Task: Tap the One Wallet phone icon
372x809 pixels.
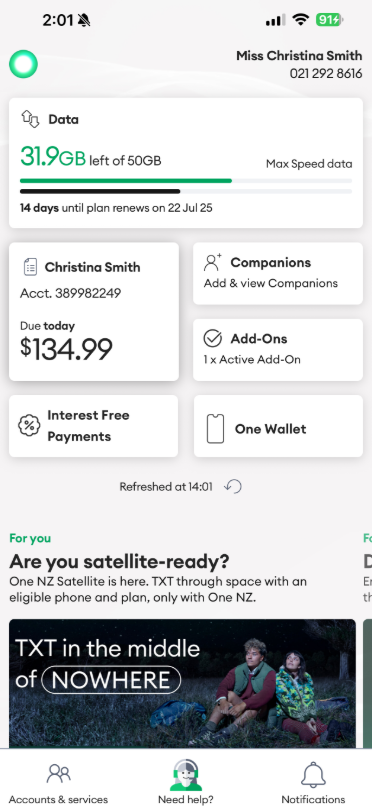Action: 215,429
